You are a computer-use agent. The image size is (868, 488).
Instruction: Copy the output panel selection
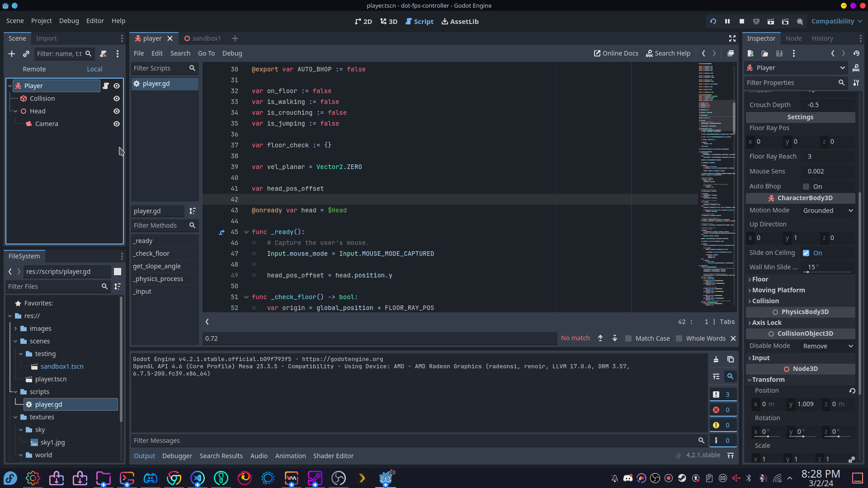click(731, 359)
